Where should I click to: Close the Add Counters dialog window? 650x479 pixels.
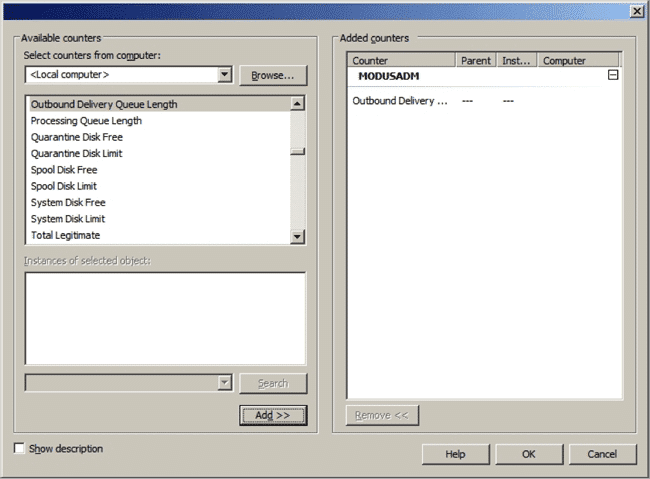[636, 10]
